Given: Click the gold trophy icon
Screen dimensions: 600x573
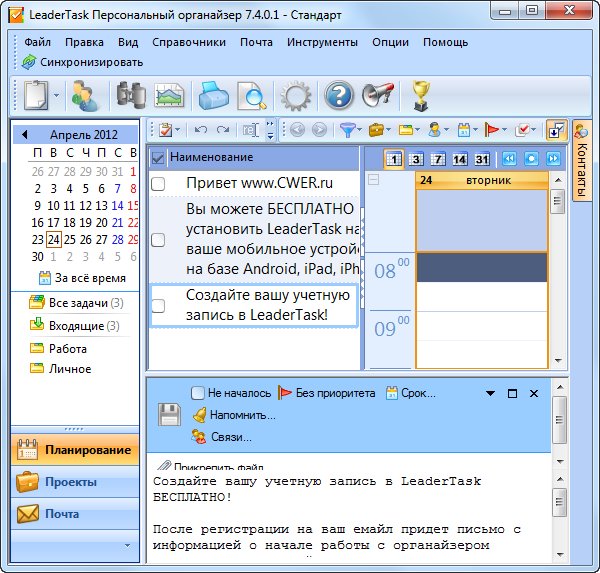Looking at the screenshot, I should 420,96.
